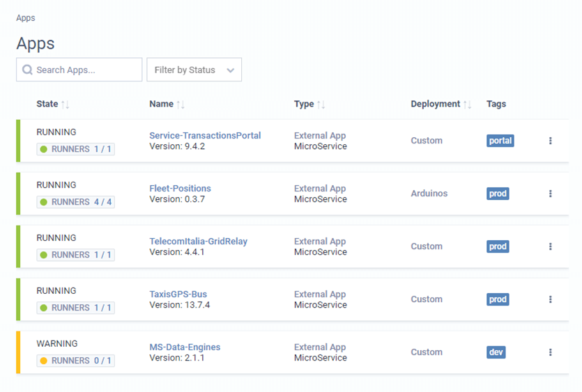Open three-dot menu for Fleet-Positions
The image size is (582, 392).
click(550, 194)
